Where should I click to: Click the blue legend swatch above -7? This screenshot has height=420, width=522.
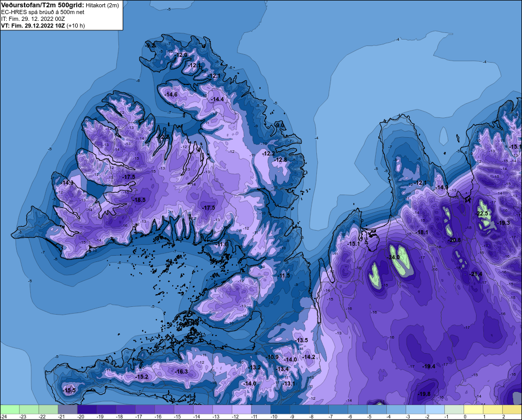pos(338,410)
